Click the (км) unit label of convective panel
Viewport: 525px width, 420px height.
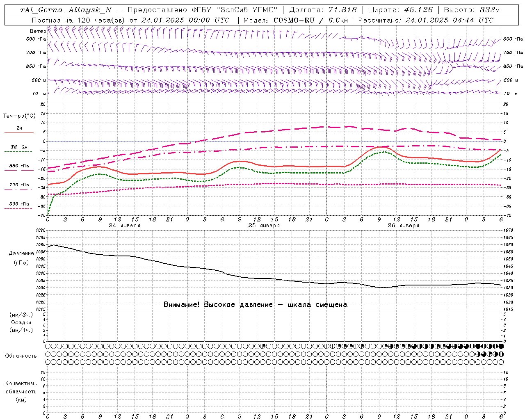point(21,399)
